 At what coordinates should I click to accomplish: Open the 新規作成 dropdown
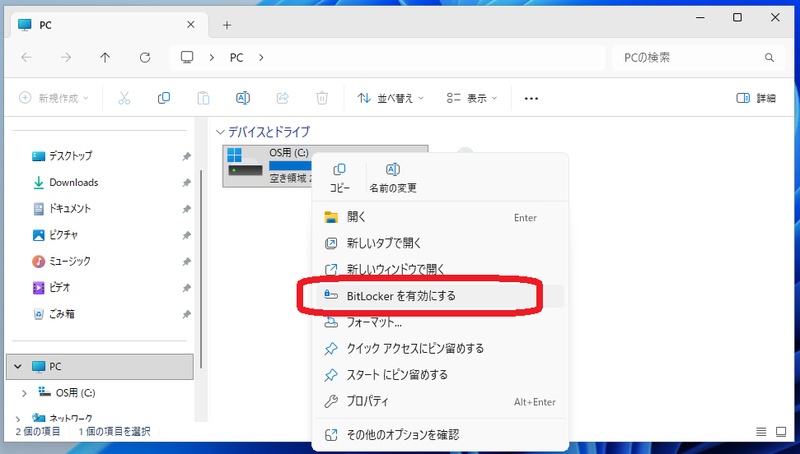[54, 98]
